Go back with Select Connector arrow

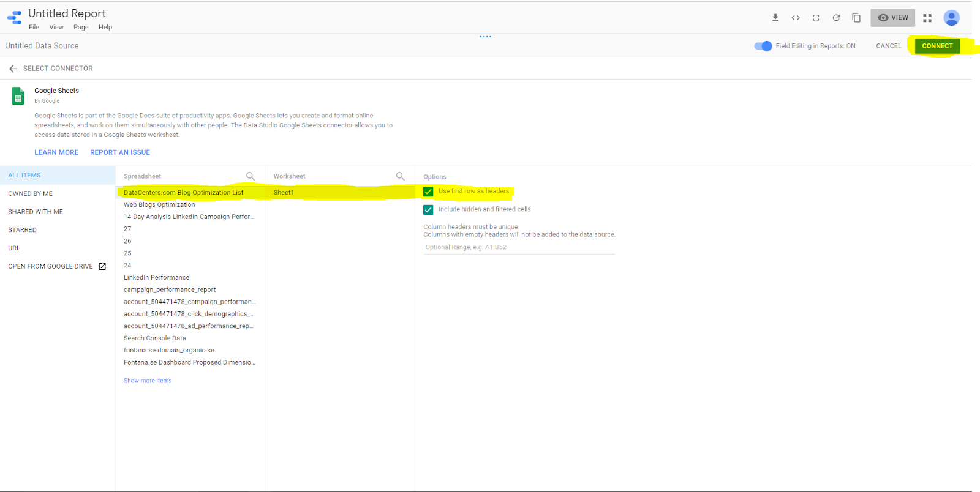[x=13, y=69]
